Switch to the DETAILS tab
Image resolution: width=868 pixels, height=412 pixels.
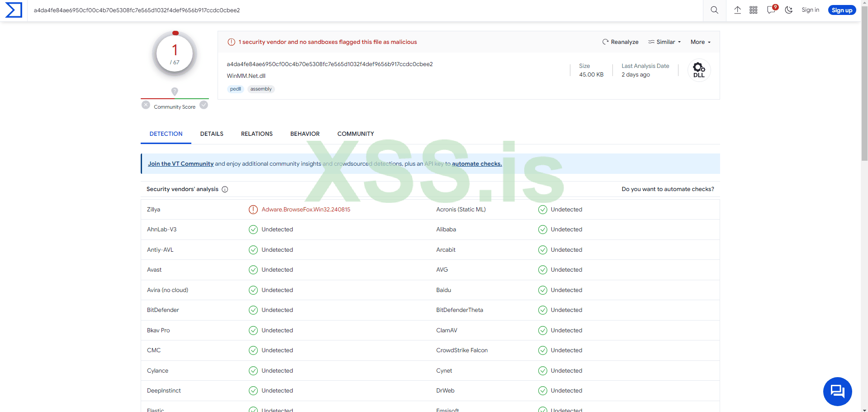(212, 134)
